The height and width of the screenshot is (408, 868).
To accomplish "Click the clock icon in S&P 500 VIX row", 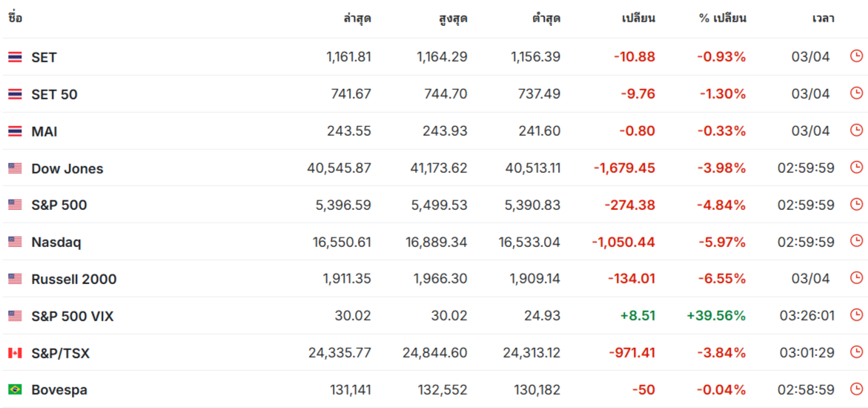I will coord(856,315).
